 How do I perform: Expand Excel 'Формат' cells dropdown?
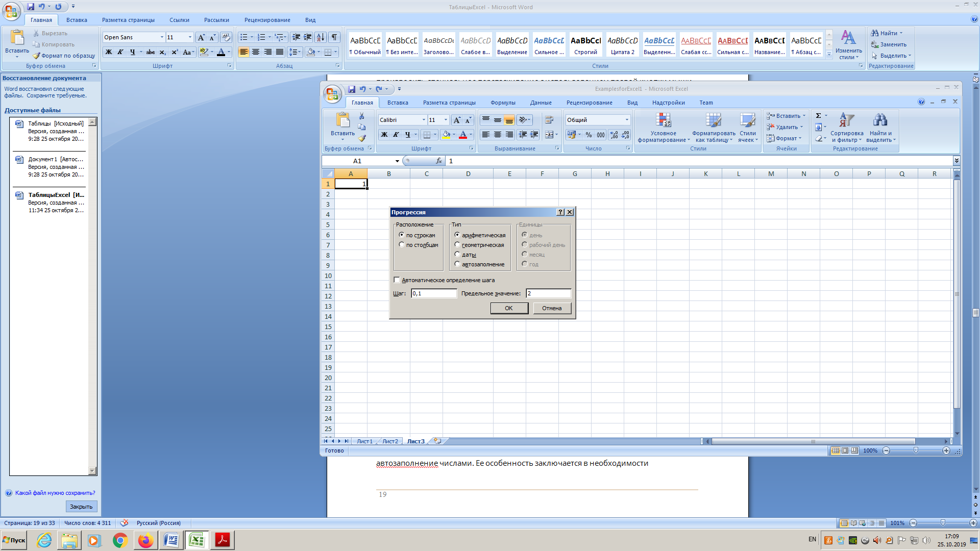tap(800, 138)
